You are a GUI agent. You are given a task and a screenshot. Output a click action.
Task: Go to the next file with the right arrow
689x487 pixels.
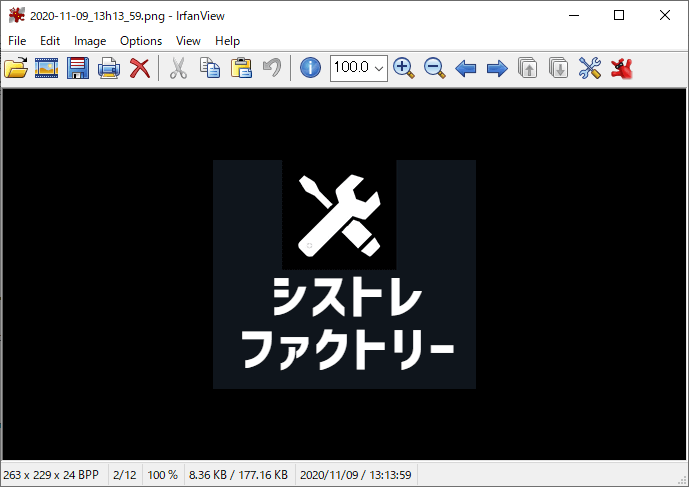point(497,69)
